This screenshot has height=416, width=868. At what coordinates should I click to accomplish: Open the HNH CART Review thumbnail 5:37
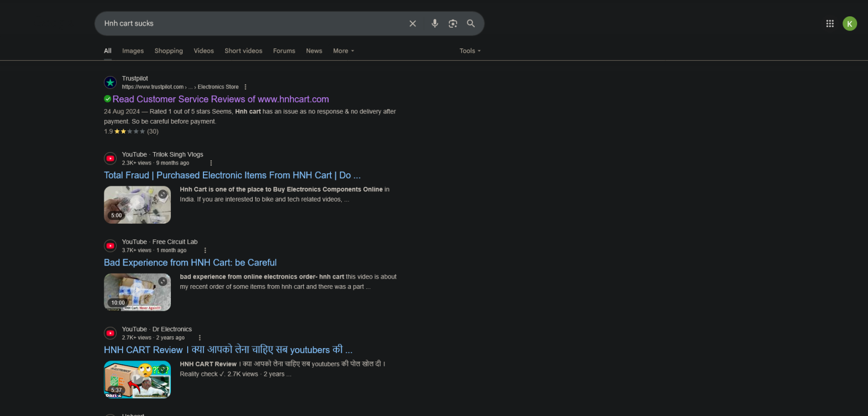[137, 380]
